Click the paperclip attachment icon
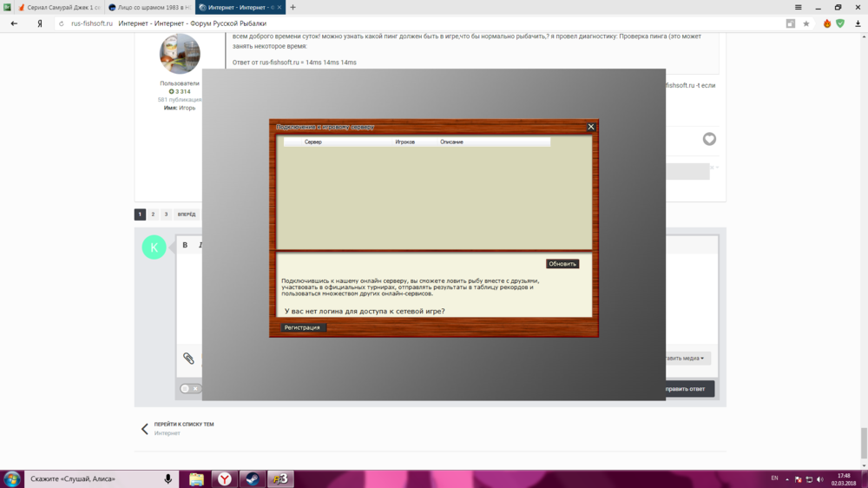The height and width of the screenshot is (488, 868). click(188, 358)
